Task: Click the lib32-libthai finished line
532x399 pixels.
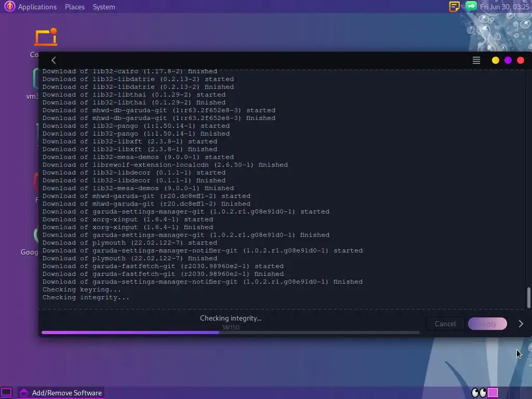Action: pos(134,102)
